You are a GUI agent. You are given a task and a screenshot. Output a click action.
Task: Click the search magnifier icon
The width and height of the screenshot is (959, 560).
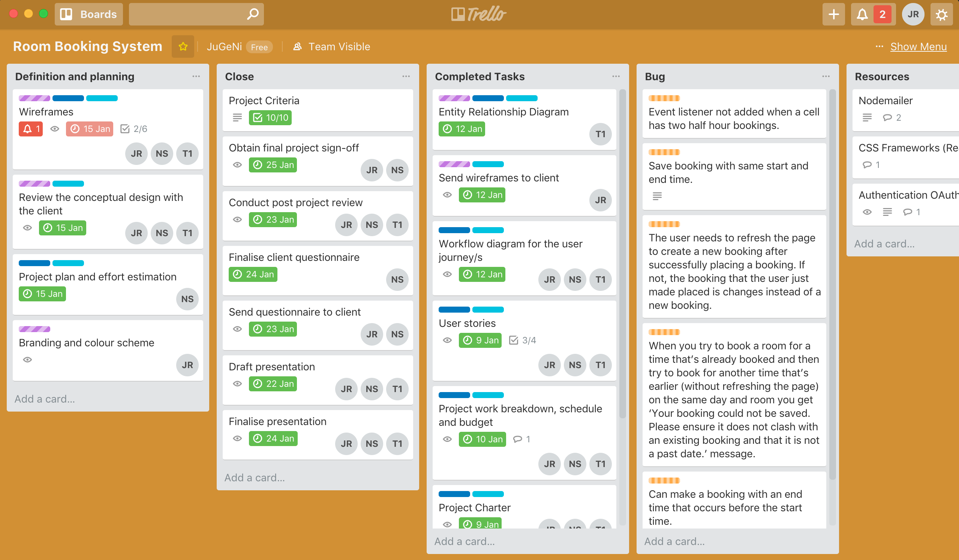click(x=253, y=15)
